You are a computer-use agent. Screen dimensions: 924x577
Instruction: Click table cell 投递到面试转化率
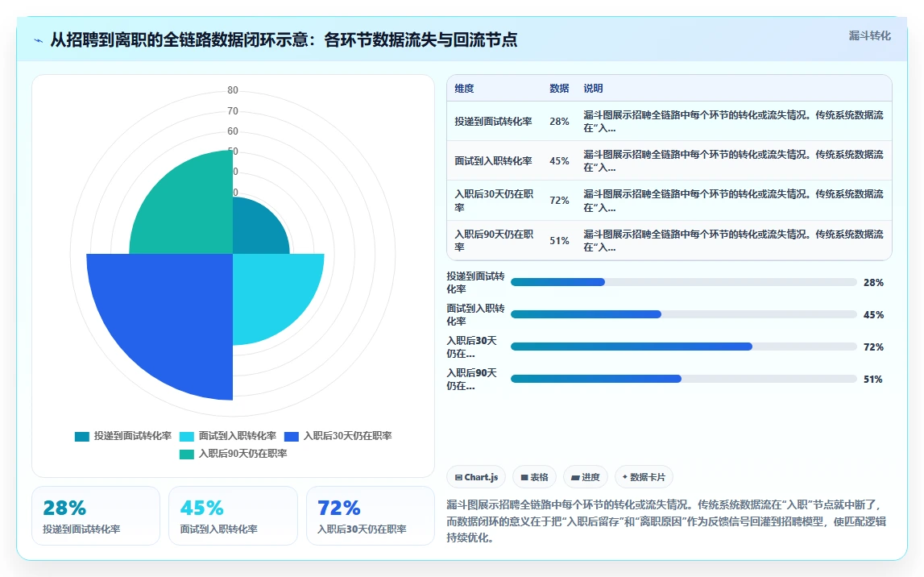(493, 122)
